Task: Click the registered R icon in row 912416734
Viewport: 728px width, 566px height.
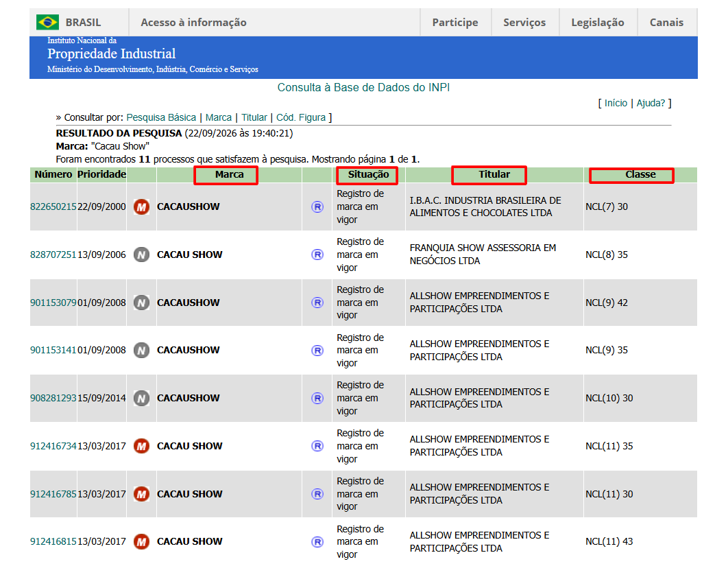Action: 317,446
